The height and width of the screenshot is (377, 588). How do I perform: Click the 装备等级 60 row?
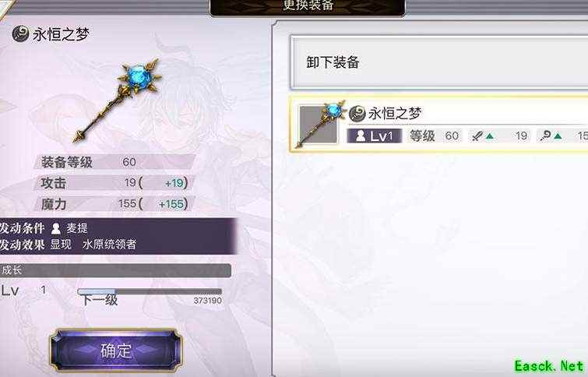coord(114,162)
